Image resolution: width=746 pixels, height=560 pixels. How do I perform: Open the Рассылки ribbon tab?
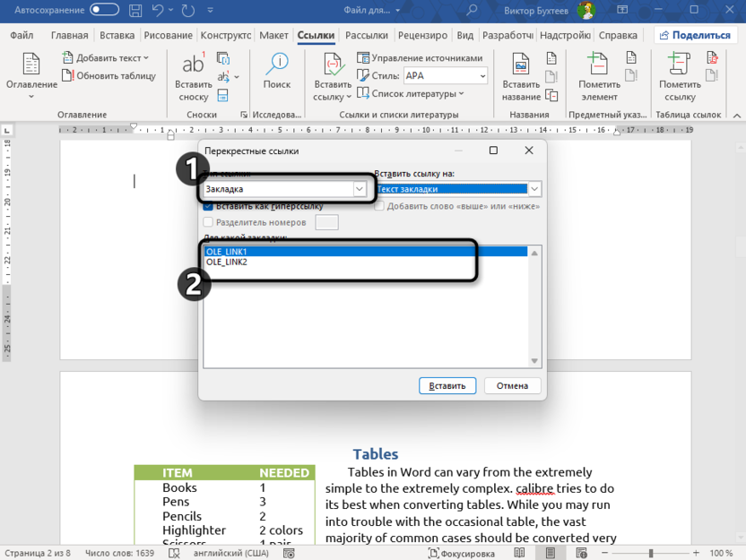[x=367, y=36]
